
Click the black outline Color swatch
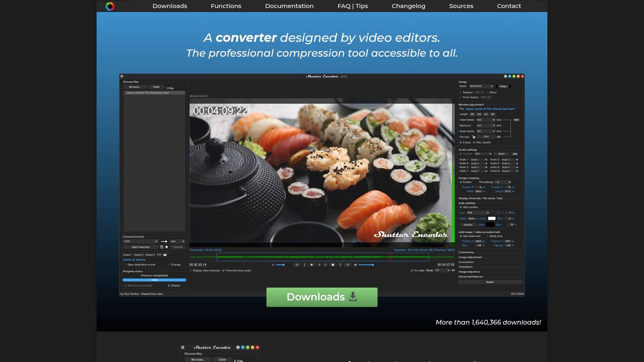tap(490, 224)
